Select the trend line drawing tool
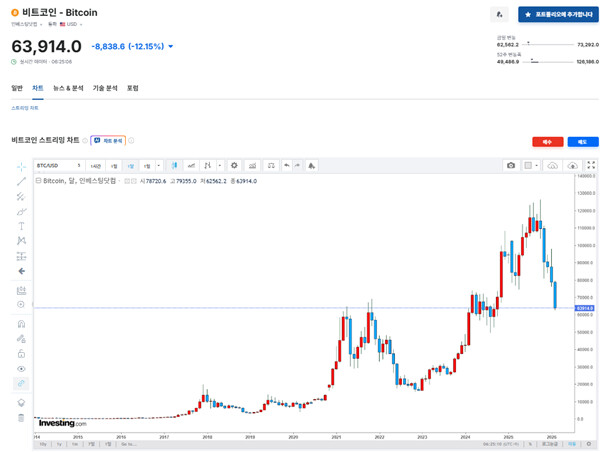 [21, 181]
